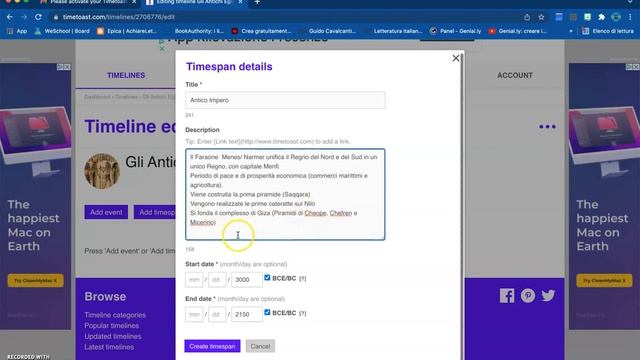Image resolution: width=640 pixels, height=360 pixels.
Task: Open the WeSchool | Board bookmark
Action: pyautogui.click(x=62, y=31)
